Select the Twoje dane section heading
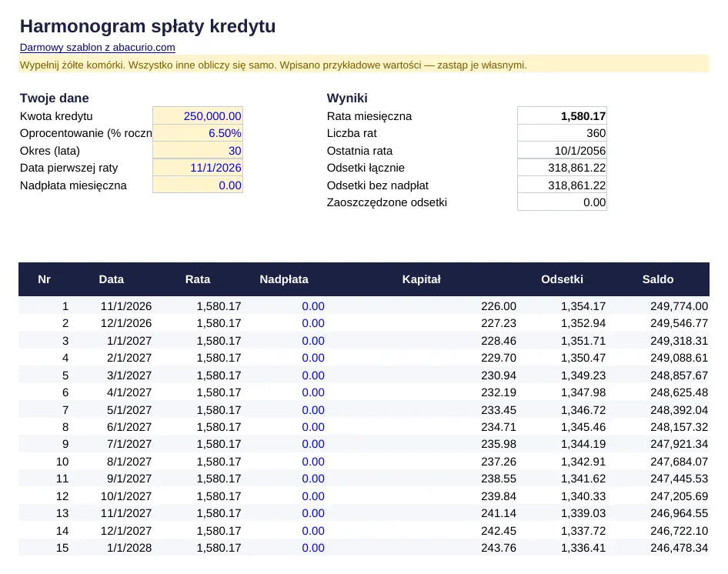The image size is (728, 574). click(55, 98)
